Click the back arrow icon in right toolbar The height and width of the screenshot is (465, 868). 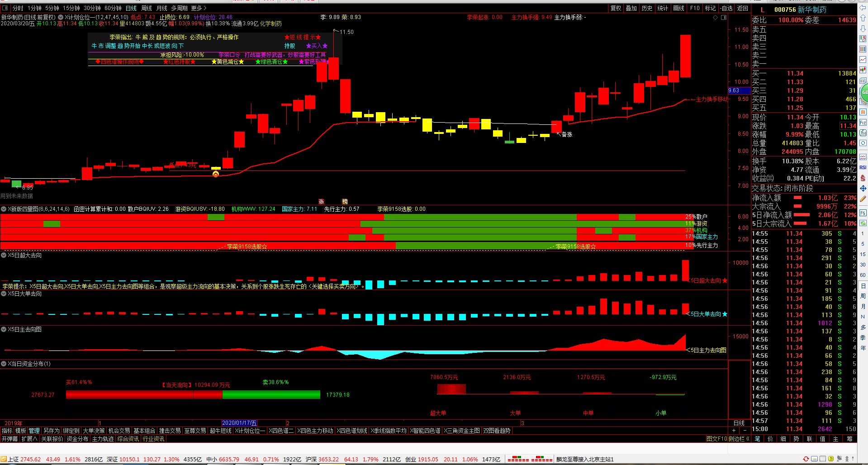tap(863, 8)
